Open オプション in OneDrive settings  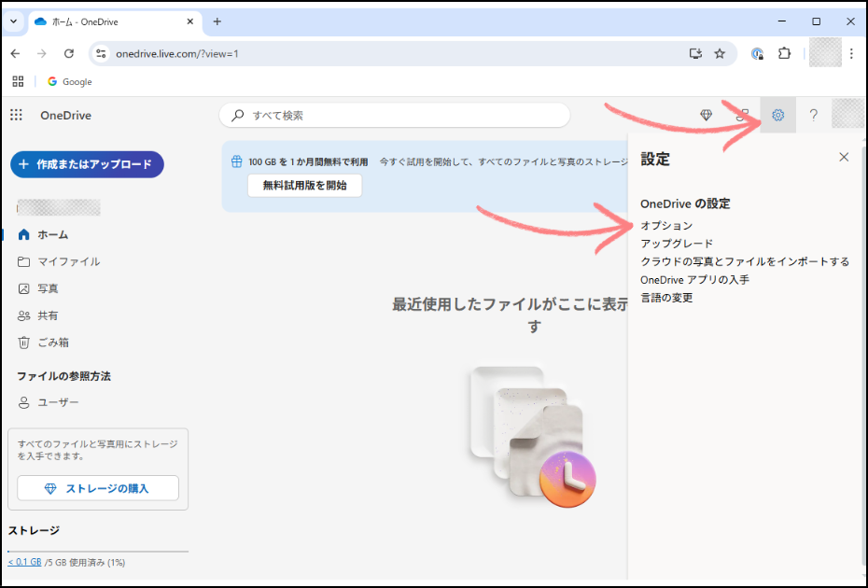tap(666, 226)
